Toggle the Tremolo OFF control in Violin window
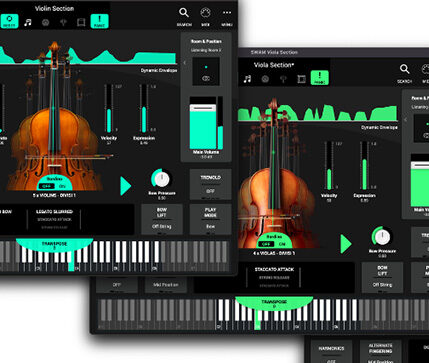The image size is (429, 363). [210, 185]
